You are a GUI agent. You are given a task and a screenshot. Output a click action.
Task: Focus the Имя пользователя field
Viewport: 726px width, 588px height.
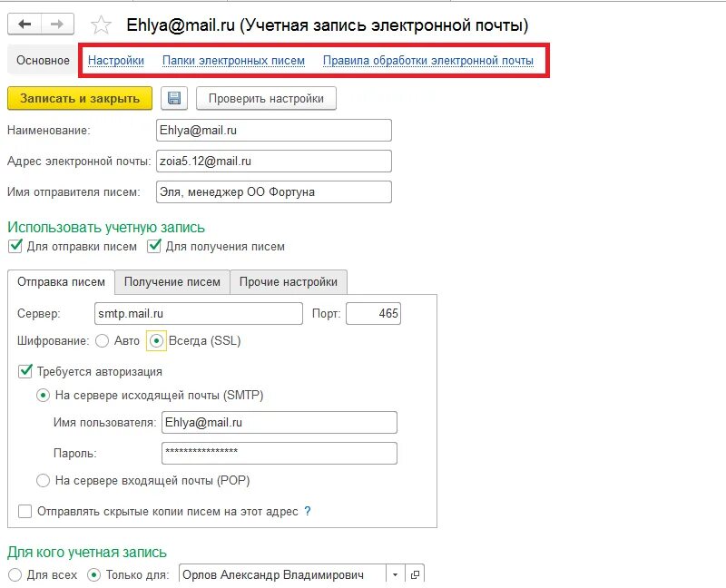(x=280, y=422)
